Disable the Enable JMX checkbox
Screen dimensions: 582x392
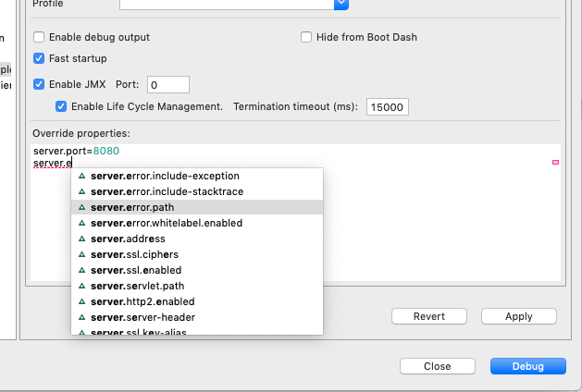click(x=39, y=84)
